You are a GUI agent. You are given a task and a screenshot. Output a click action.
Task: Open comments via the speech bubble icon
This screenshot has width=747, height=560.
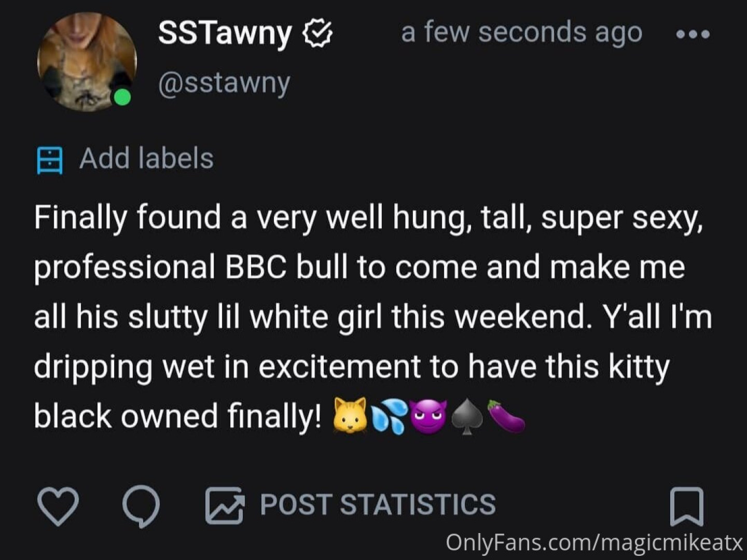tap(141, 505)
